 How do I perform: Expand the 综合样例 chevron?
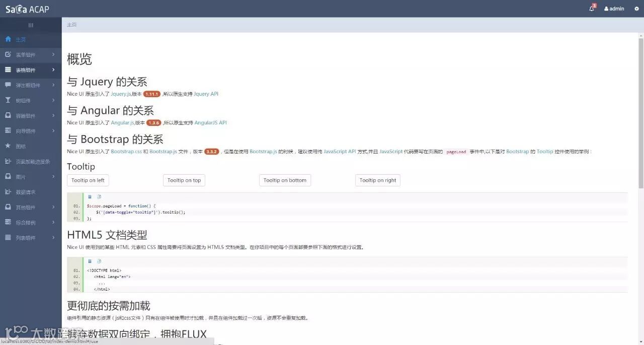click(53, 222)
